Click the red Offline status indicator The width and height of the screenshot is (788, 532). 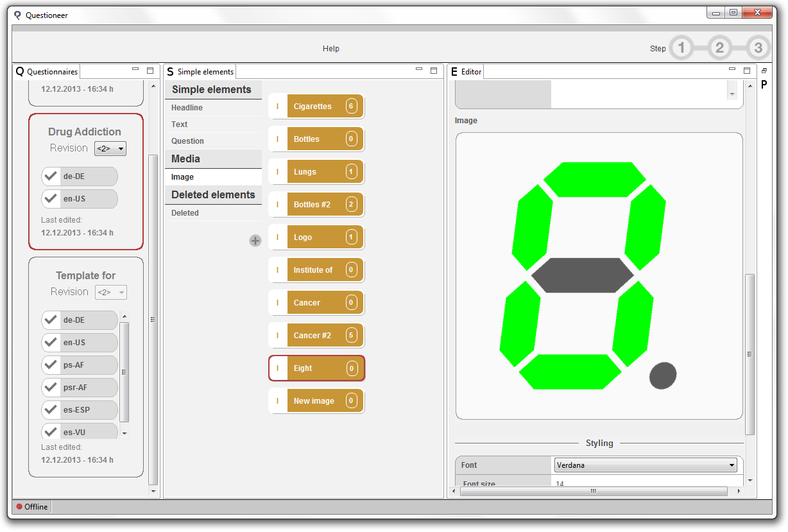19,507
